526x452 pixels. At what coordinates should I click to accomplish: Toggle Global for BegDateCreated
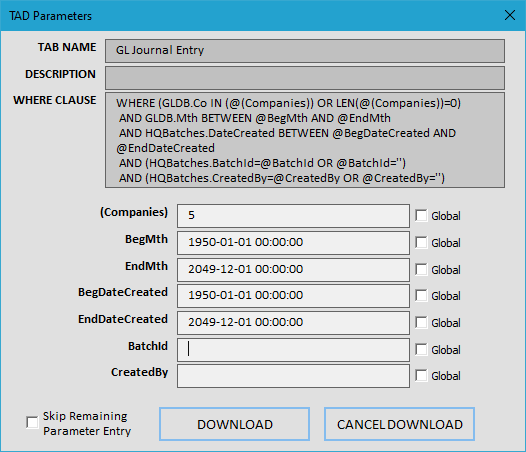coord(421,295)
